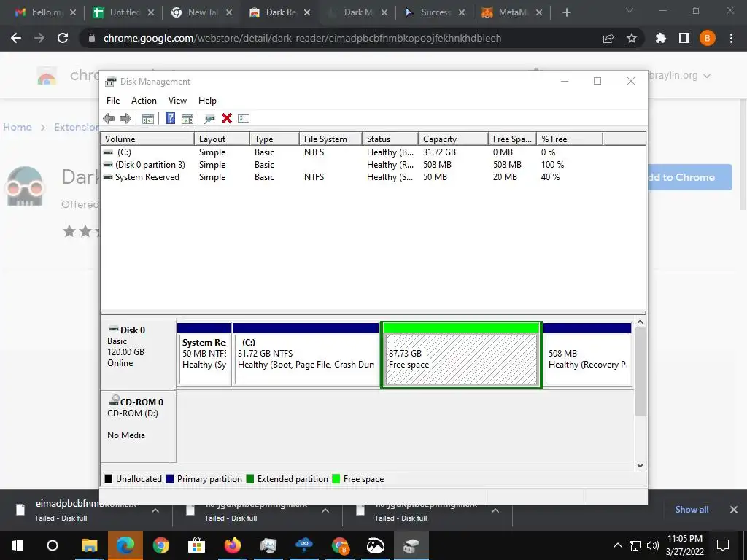Open the View menu
The image size is (747, 560).
[x=177, y=101]
